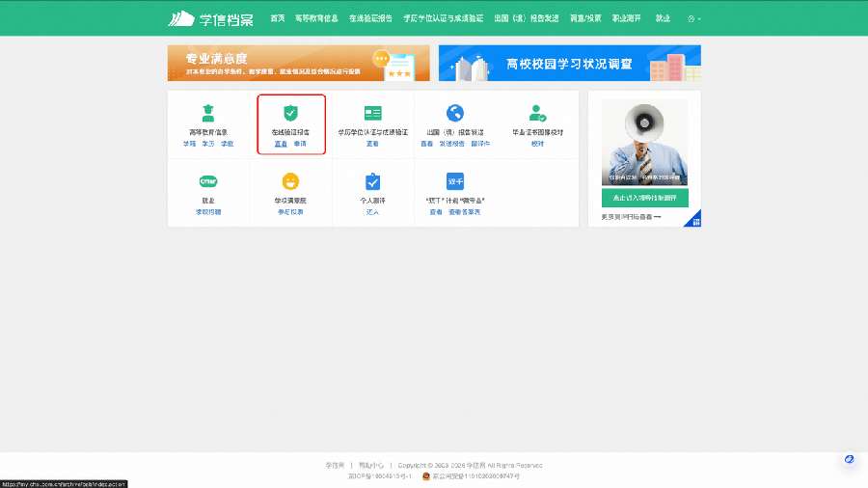Click the green 就业 offer icon
This screenshot has width=868, height=488.
(x=208, y=181)
